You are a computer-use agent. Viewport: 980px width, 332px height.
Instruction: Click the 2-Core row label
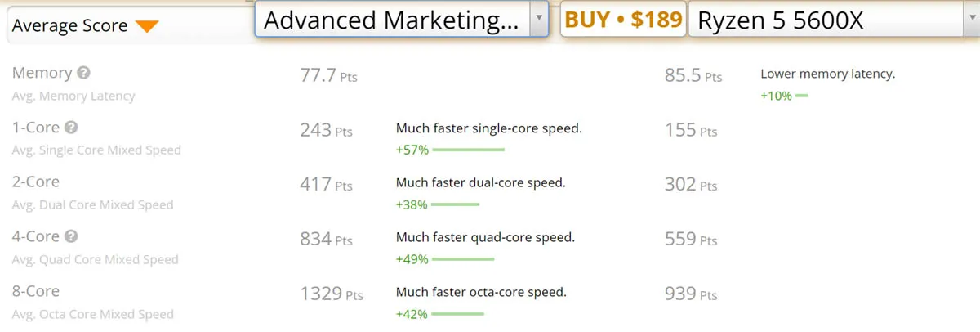tap(36, 182)
